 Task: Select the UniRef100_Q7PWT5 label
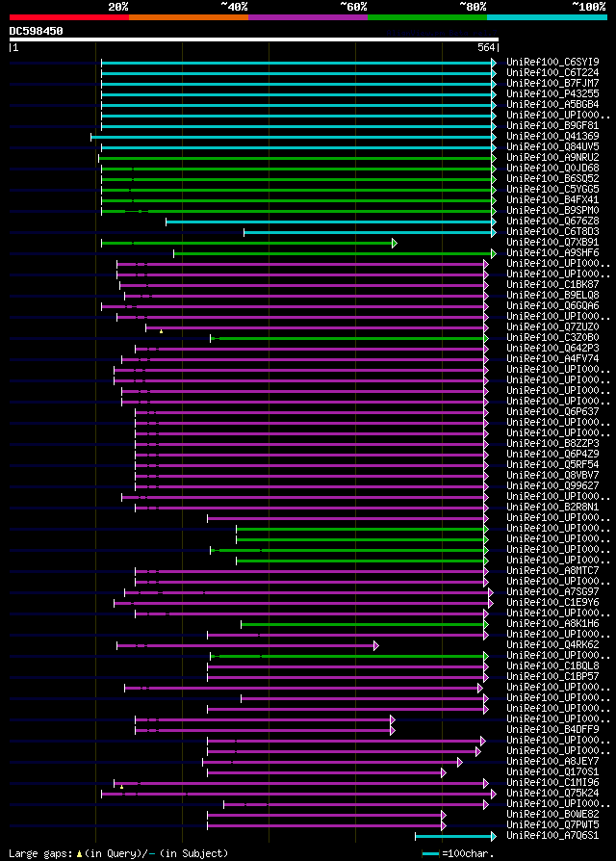(552, 824)
